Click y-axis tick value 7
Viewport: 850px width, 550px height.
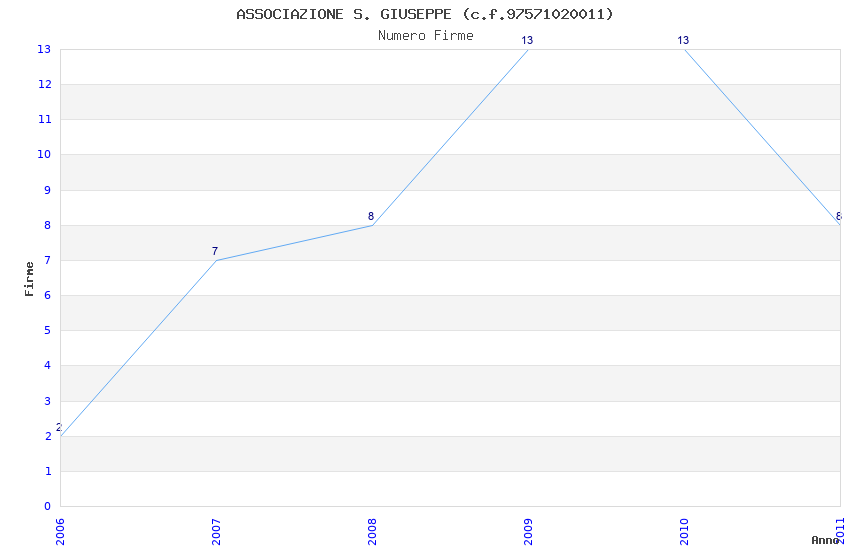pyautogui.click(x=48, y=260)
